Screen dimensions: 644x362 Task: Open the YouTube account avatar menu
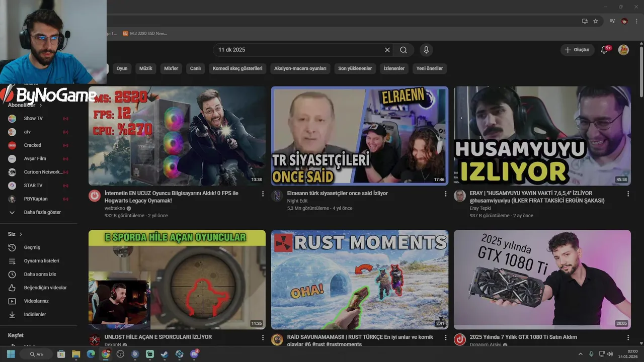(x=623, y=50)
